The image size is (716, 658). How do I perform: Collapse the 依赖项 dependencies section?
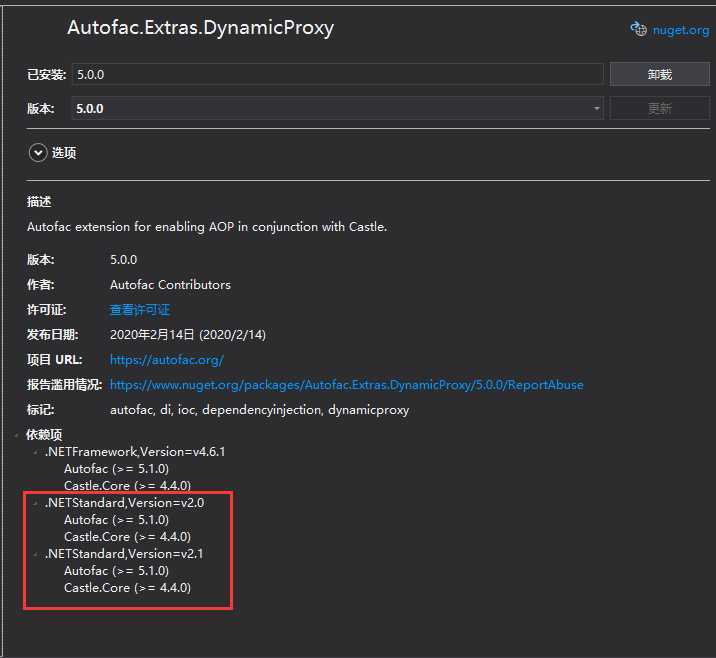(x=17, y=436)
